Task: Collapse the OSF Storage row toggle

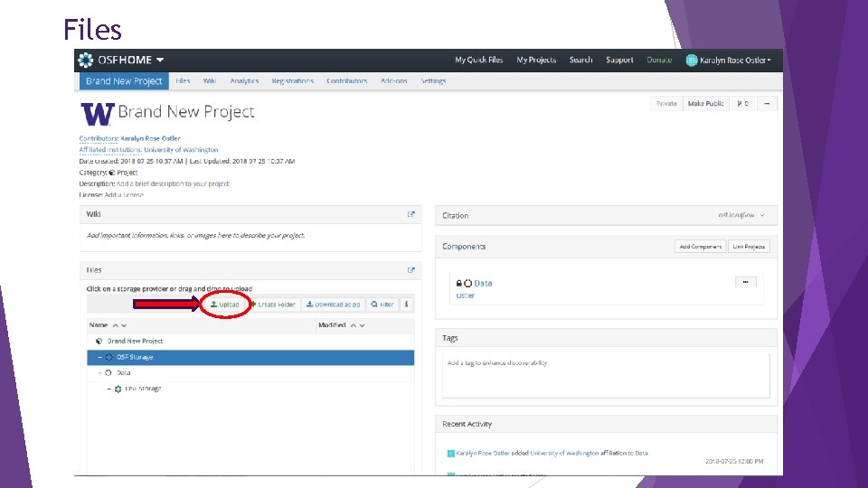Action: (99, 358)
